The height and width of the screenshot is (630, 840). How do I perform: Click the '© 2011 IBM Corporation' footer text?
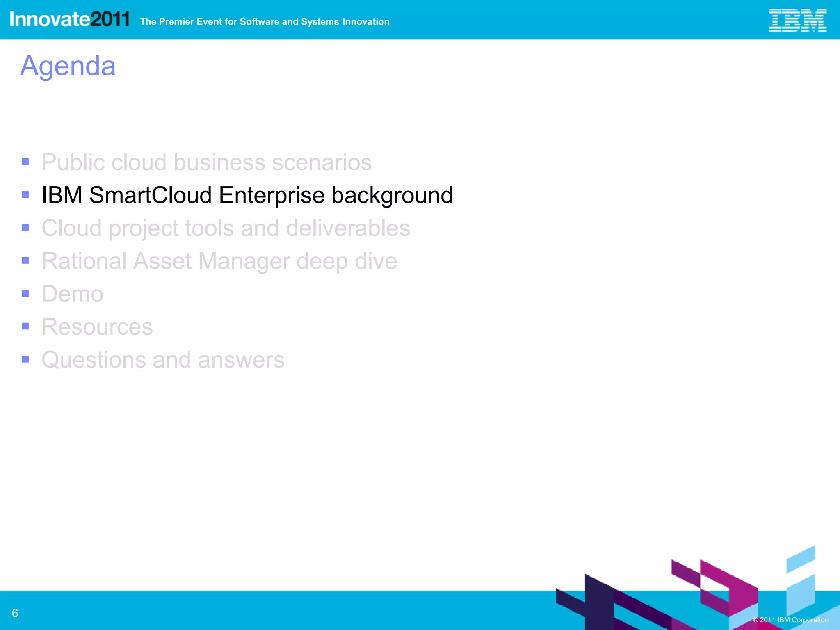pos(790,620)
